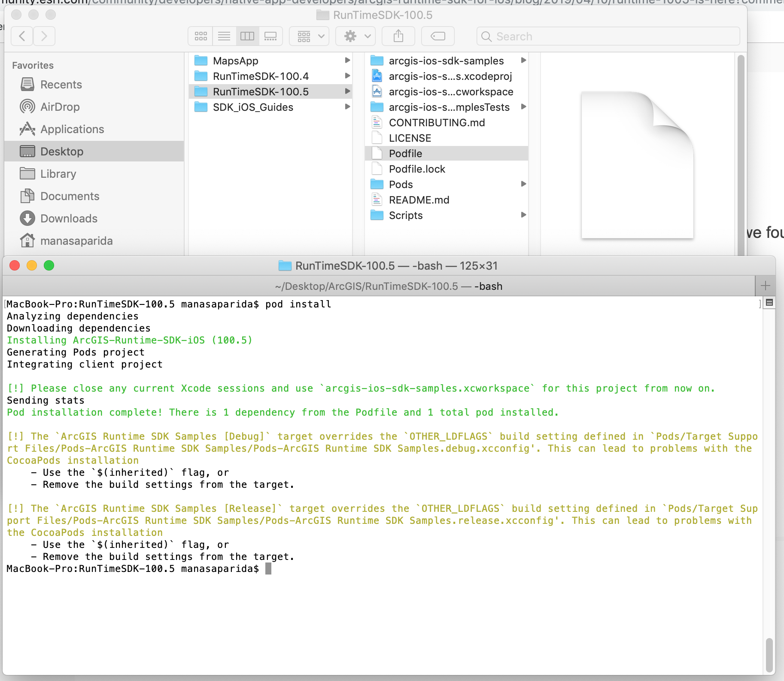
Task: Click the home icon beside manasaparida
Action: click(27, 240)
